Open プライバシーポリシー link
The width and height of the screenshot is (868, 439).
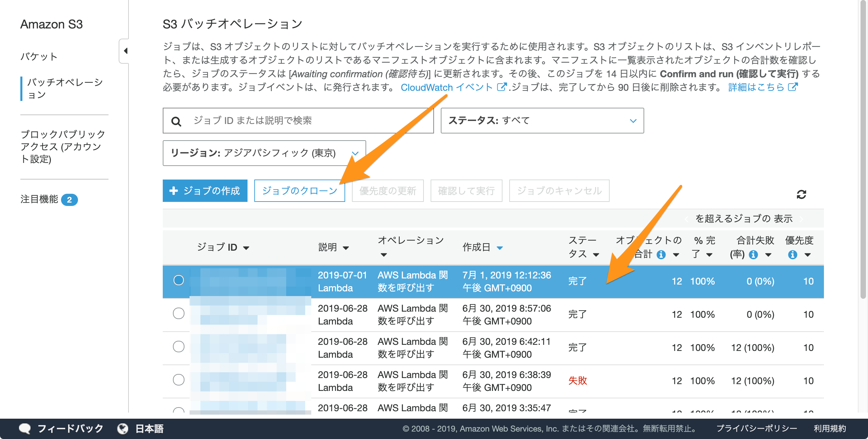757,428
